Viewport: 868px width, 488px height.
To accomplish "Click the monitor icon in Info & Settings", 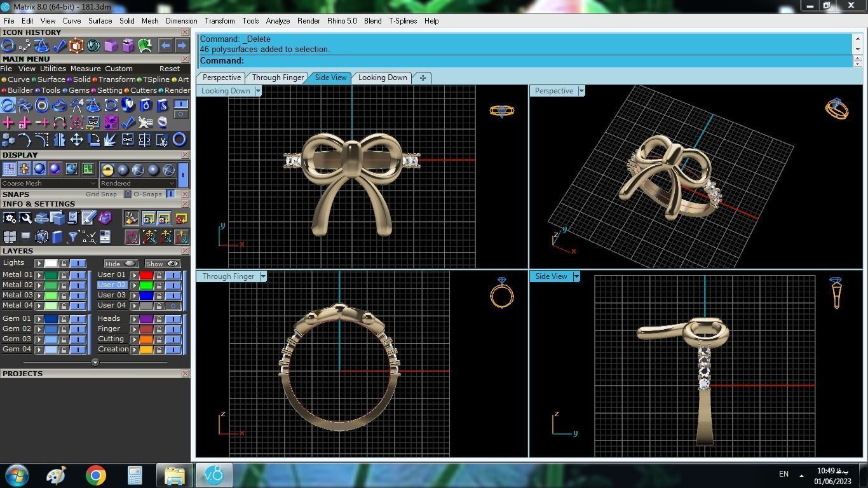I will (25, 237).
